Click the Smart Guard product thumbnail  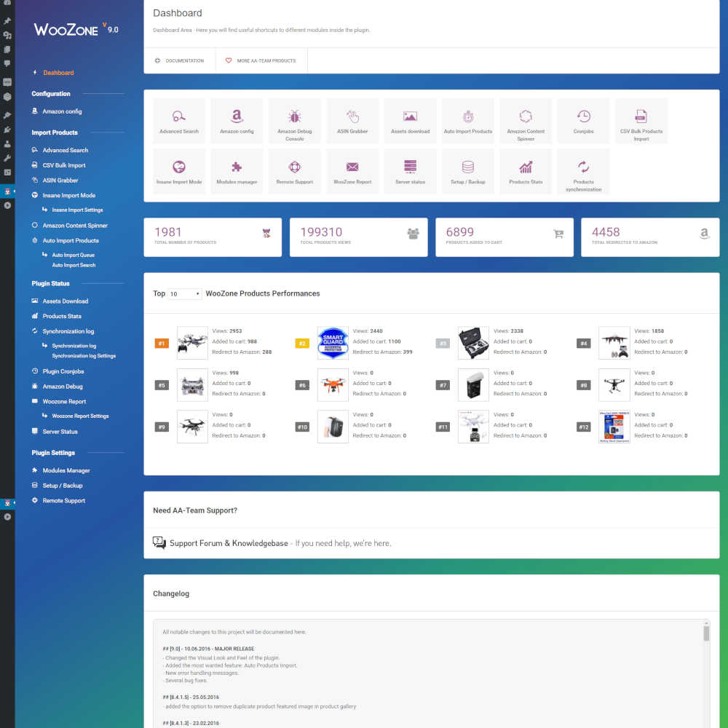coord(333,343)
